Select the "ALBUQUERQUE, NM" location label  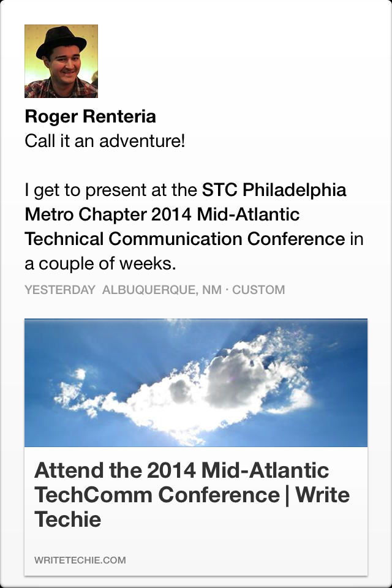click(x=162, y=290)
